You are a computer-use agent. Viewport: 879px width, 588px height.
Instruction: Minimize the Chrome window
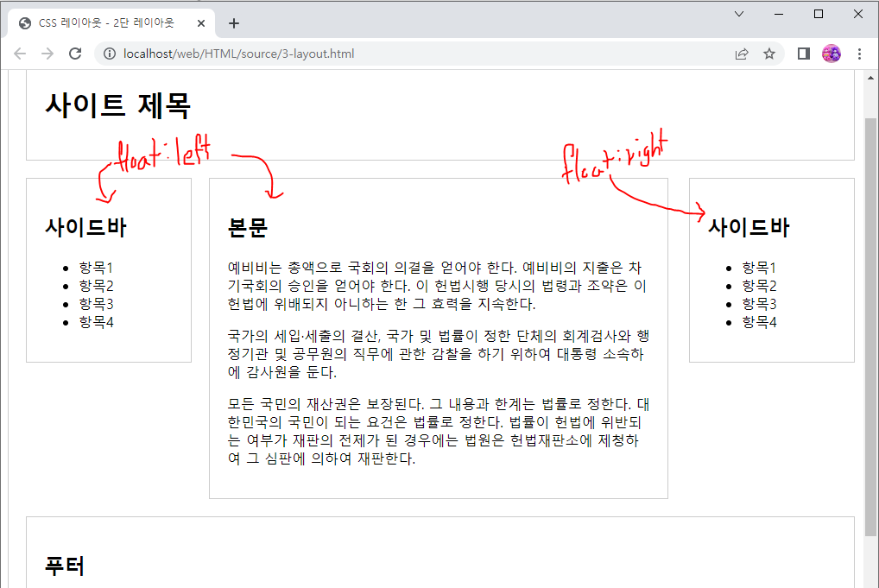click(x=779, y=14)
